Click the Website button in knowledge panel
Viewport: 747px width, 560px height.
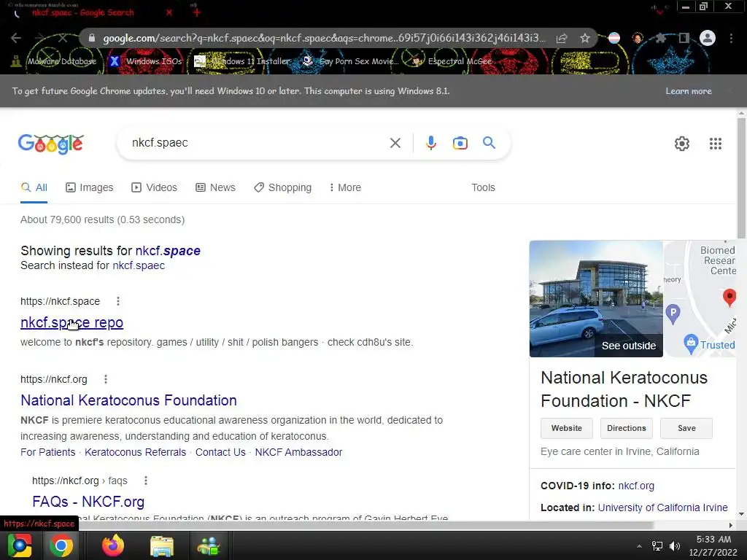(x=566, y=428)
